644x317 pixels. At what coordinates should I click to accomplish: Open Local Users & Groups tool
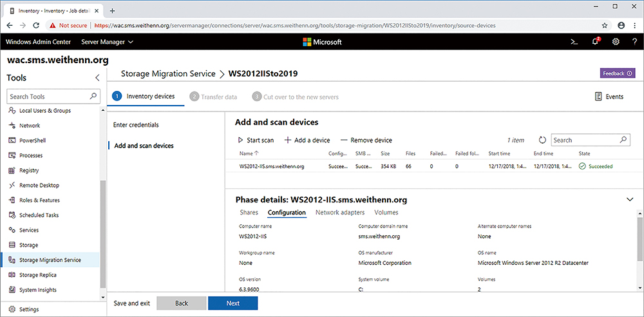point(45,111)
